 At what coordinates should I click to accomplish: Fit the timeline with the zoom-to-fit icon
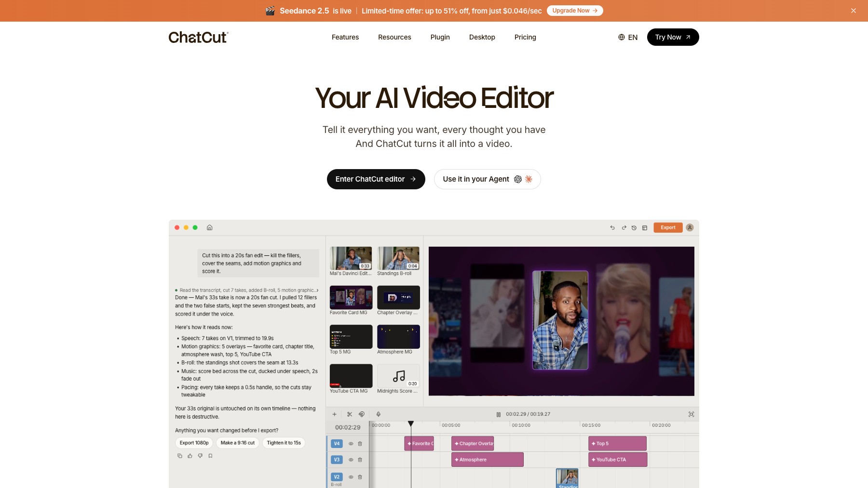coord(691,414)
